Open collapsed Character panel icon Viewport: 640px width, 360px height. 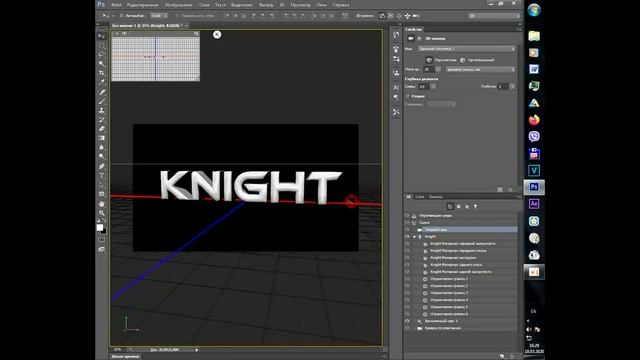point(396,87)
